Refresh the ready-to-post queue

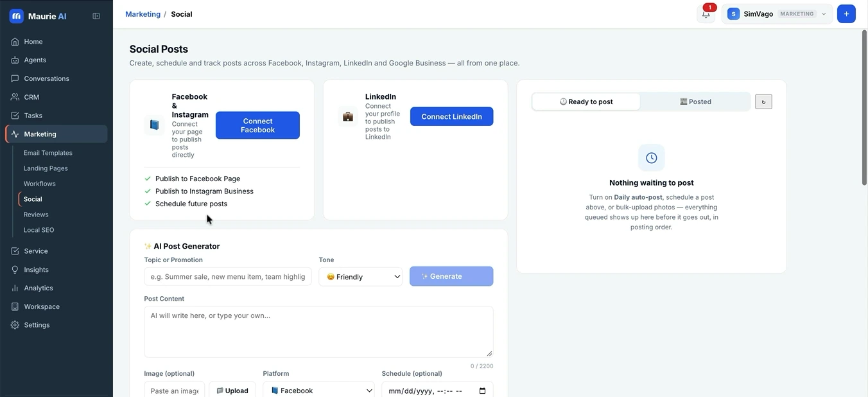pos(763,101)
